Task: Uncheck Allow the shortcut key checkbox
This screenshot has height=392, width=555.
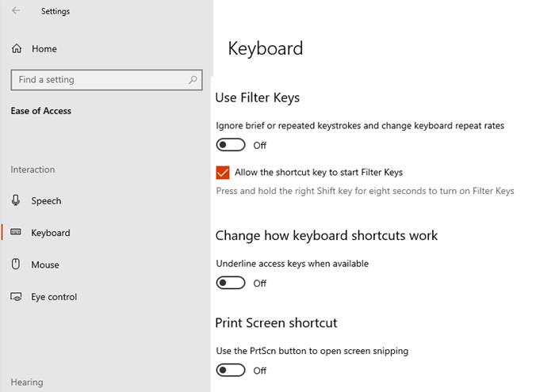Action: coord(223,173)
